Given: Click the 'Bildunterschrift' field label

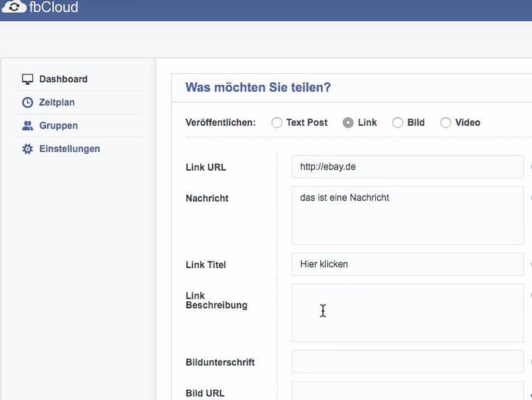Looking at the screenshot, I should tap(220, 362).
